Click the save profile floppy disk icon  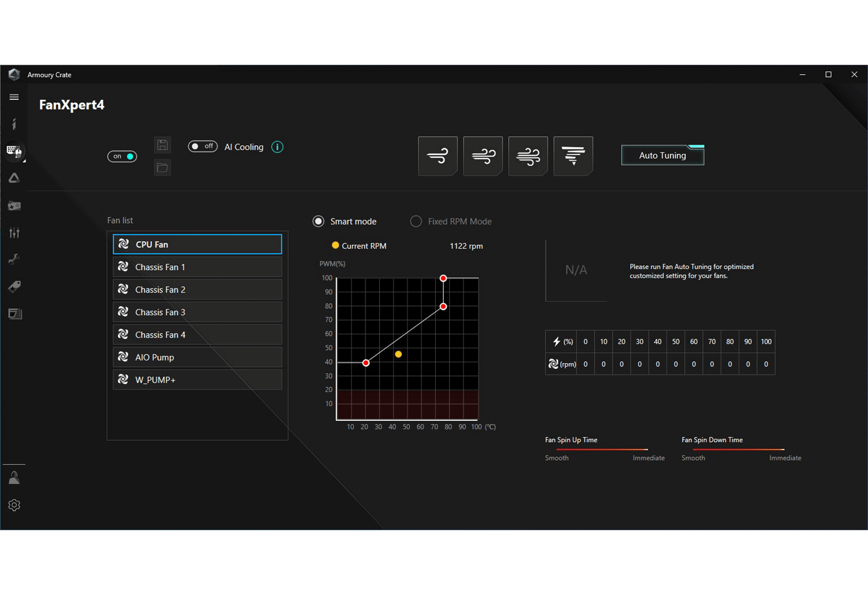163,145
